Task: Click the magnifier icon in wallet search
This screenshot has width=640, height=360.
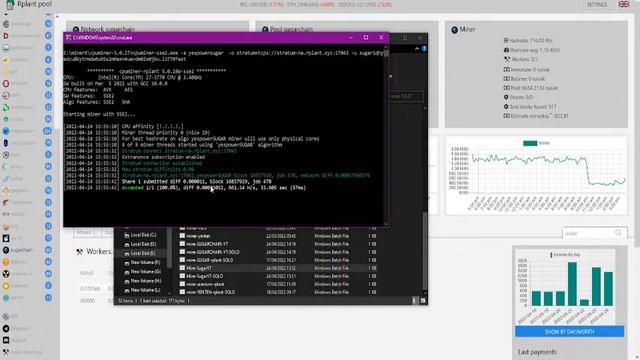Action: 618,233
